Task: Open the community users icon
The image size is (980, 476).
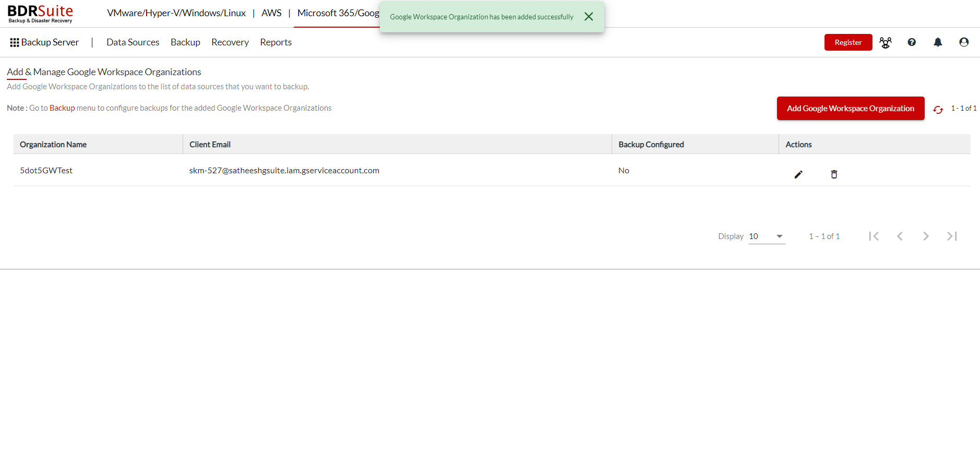Action: [886, 42]
